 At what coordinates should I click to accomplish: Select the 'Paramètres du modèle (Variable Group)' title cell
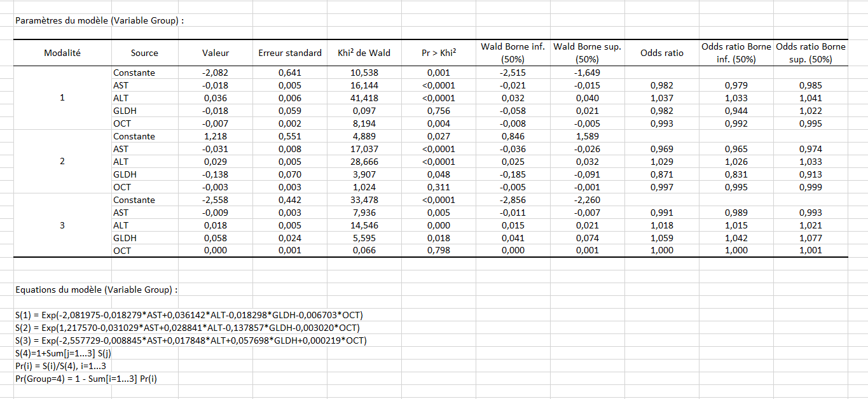click(99, 20)
